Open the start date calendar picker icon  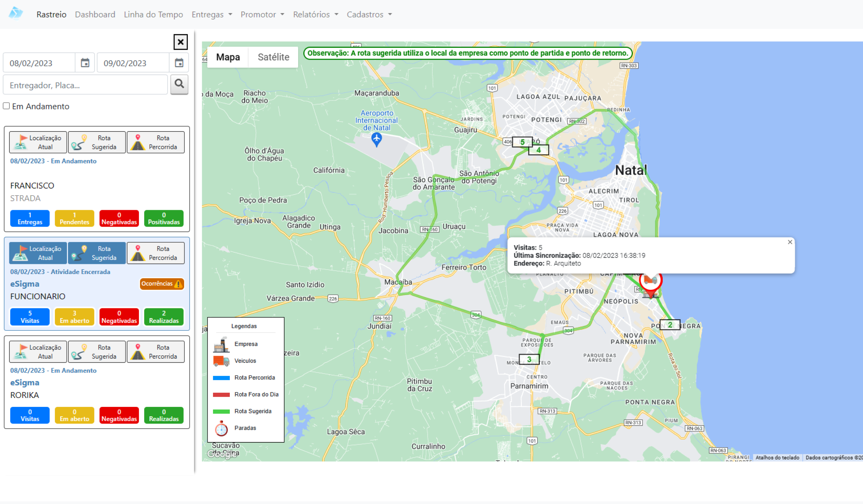85,63
